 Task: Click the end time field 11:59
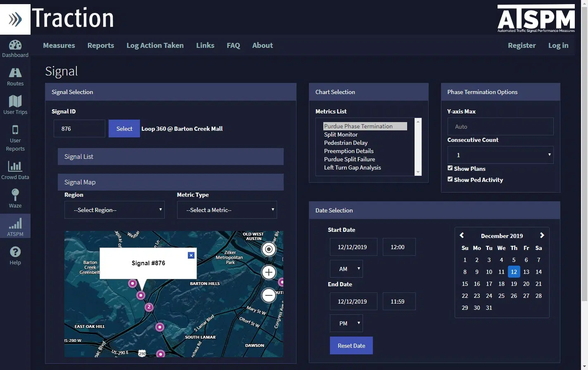(x=399, y=302)
